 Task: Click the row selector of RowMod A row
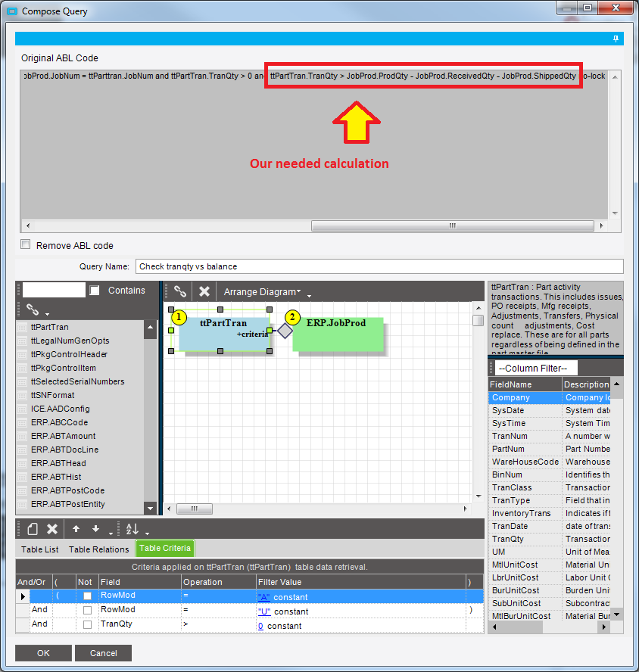tap(23, 596)
